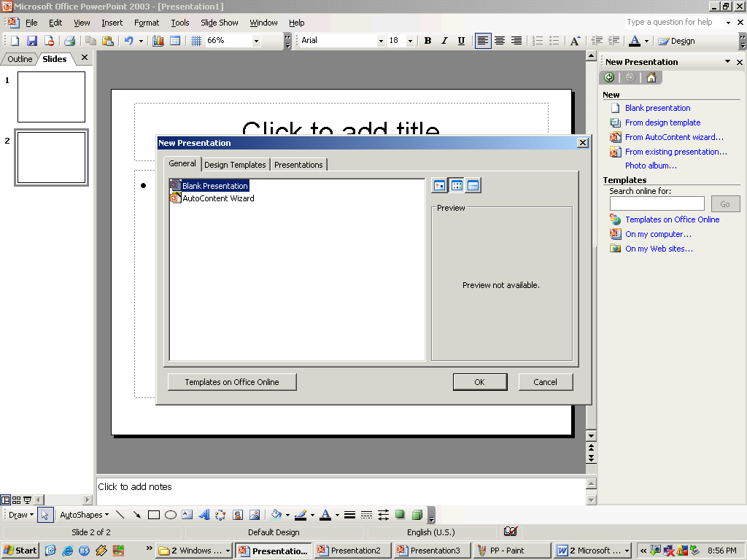Click the Select Objects pointer tool

click(x=44, y=515)
